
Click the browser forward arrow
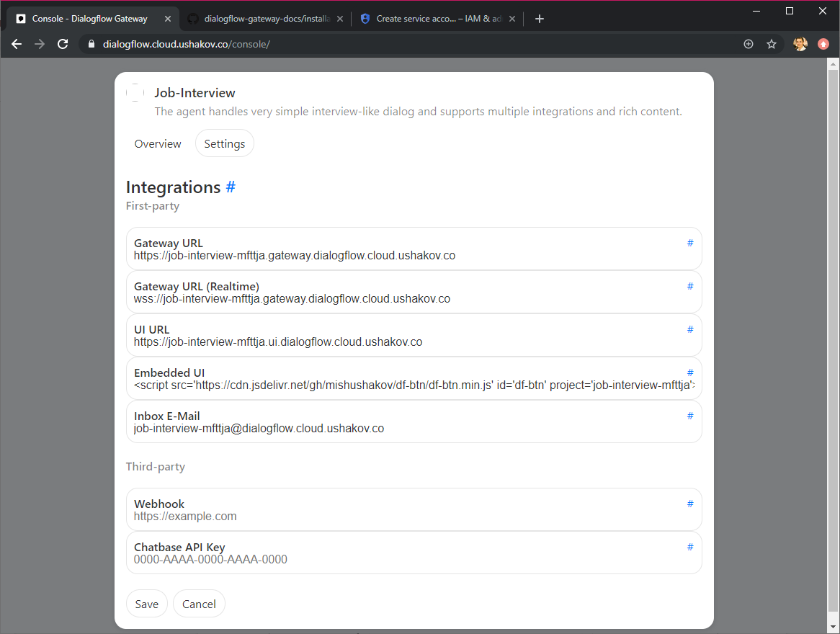40,44
